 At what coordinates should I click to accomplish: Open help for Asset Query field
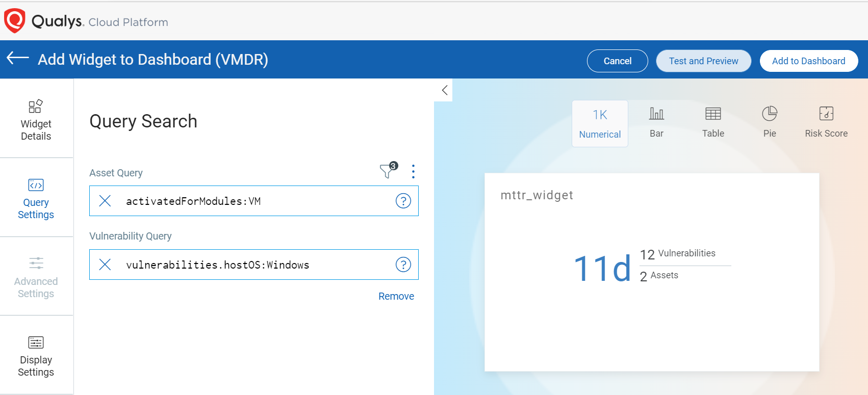click(403, 201)
